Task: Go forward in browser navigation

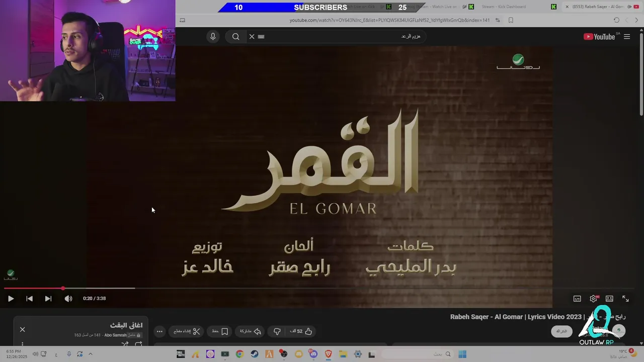Action: point(626,20)
